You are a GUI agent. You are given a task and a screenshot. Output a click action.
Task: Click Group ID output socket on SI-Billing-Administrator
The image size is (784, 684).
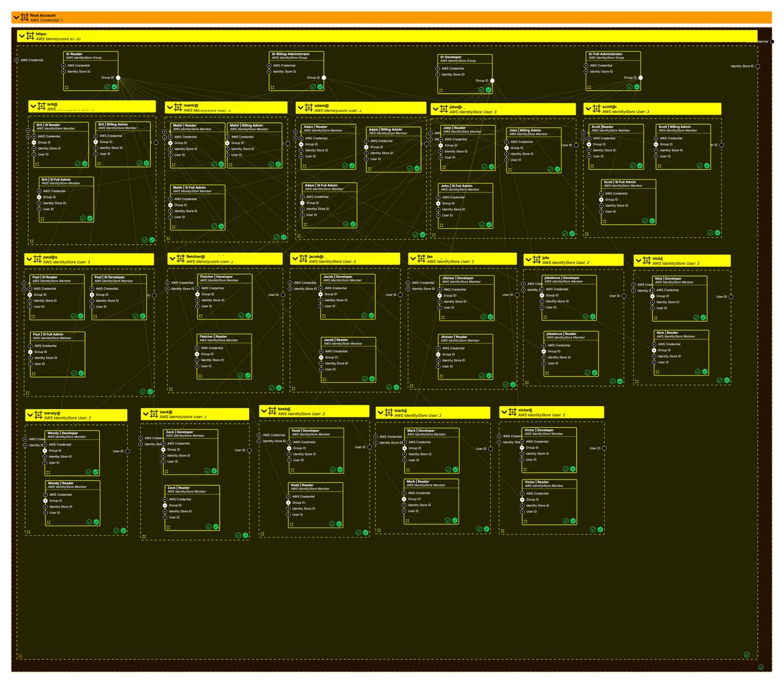tap(324, 78)
